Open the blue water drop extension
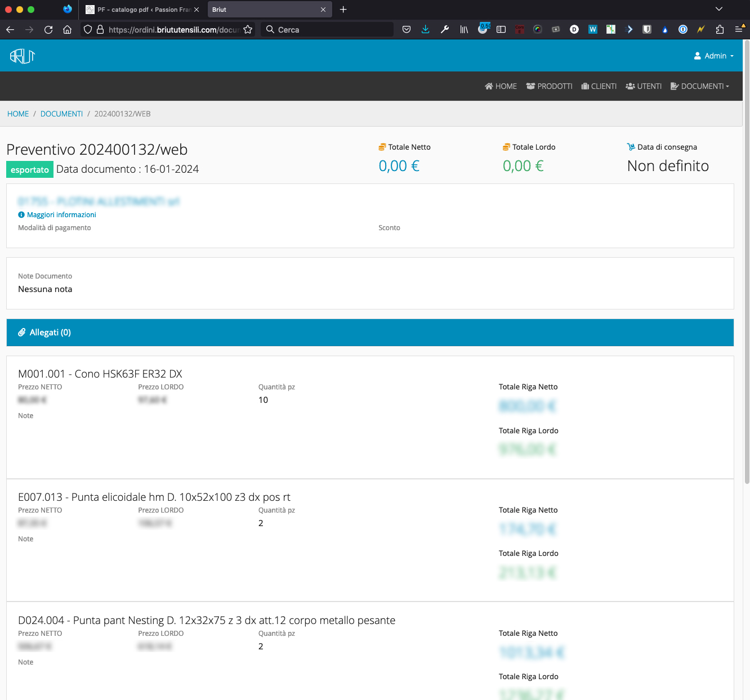Screen dimensions: 750x700 click(665, 29)
